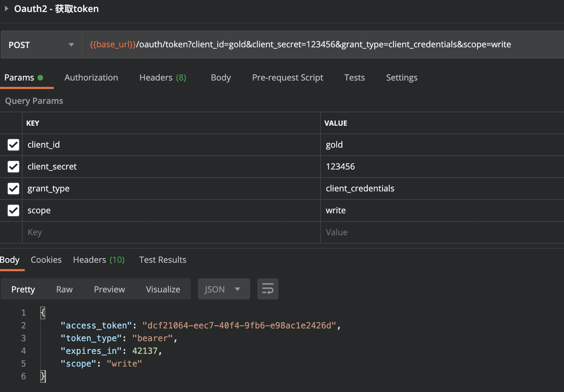Click the wrap lines icon in response toolbar
564x392 pixels.
tap(268, 289)
